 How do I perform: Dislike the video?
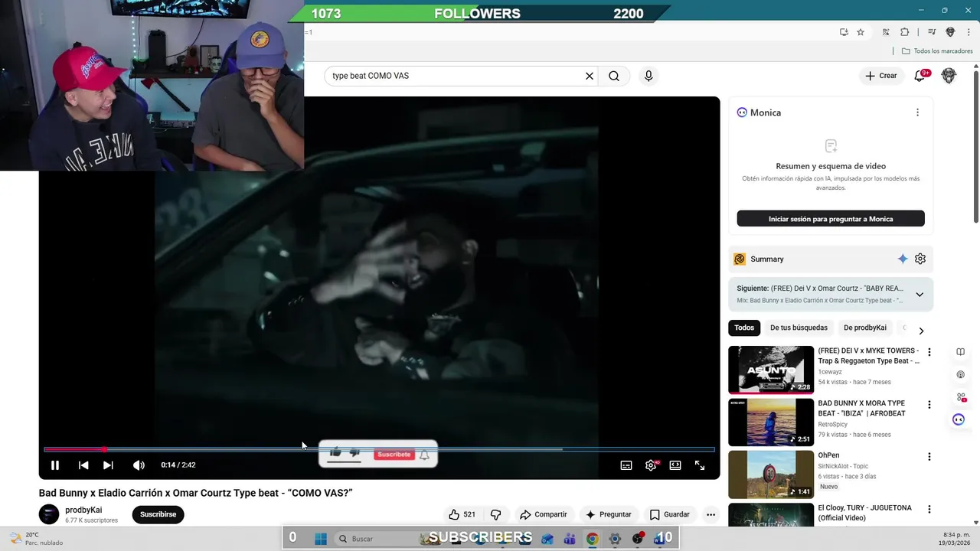[495, 514]
